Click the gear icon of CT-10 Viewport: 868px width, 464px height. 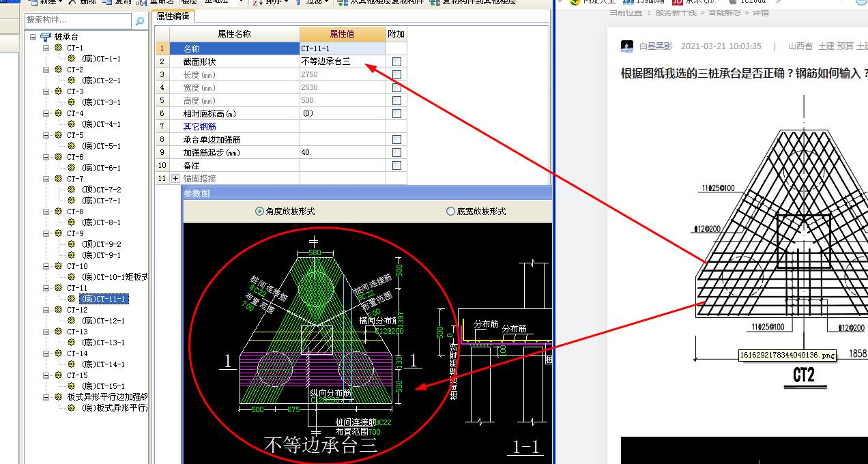pos(58,266)
